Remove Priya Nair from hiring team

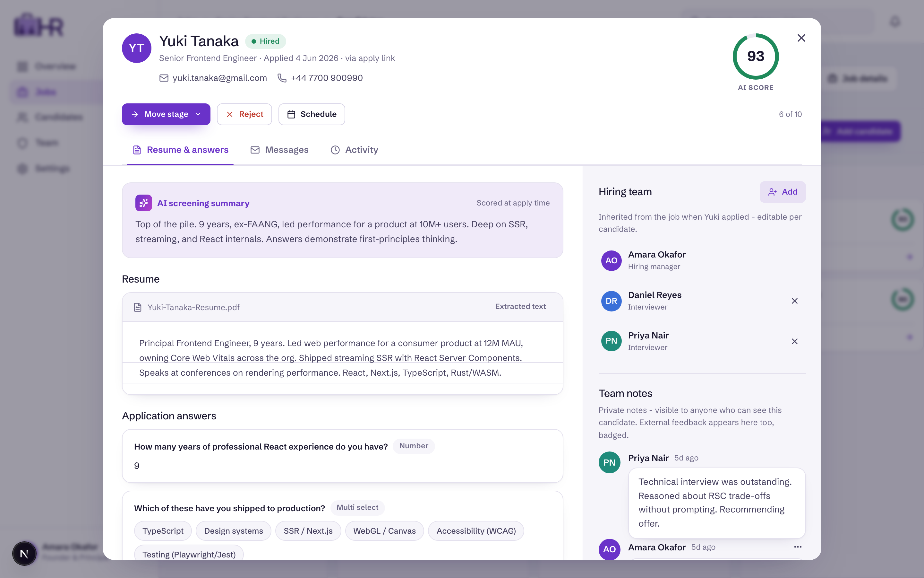(795, 341)
